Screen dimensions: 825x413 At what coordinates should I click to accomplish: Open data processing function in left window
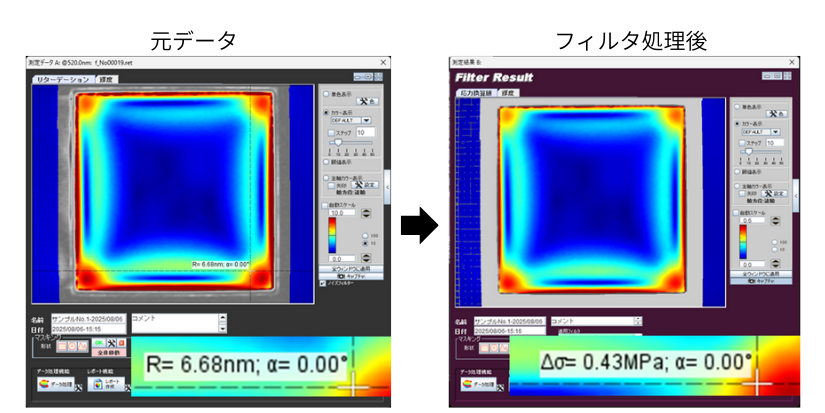(x=56, y=383)
